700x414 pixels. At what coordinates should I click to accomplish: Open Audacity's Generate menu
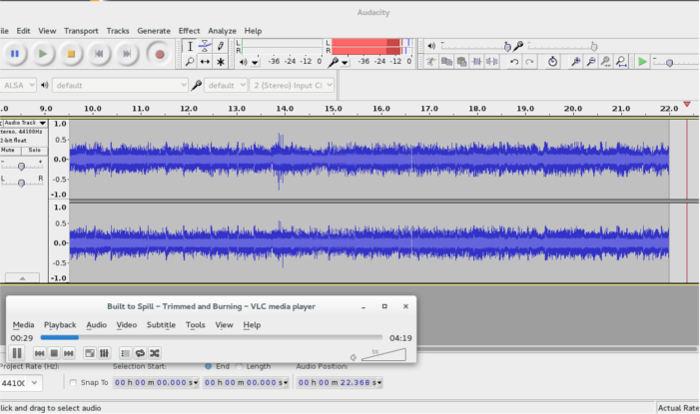(154, 31)
